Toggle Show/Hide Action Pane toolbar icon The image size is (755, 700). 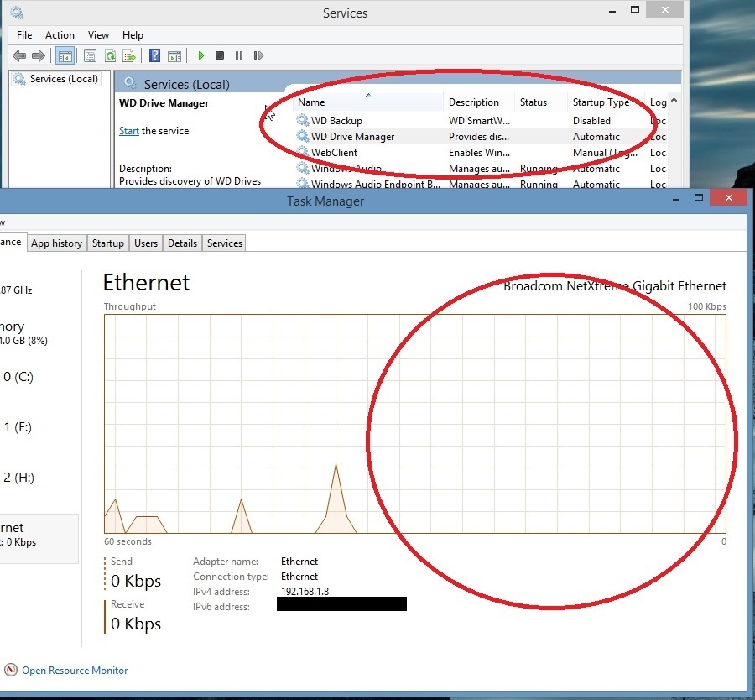[x=174, y=56]
